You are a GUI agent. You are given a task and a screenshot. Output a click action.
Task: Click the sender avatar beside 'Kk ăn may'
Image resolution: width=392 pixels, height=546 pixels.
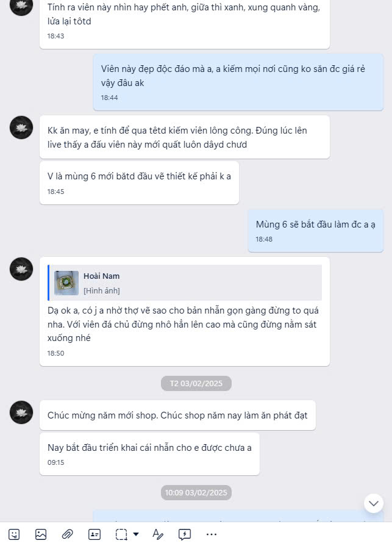click(21, 128)
